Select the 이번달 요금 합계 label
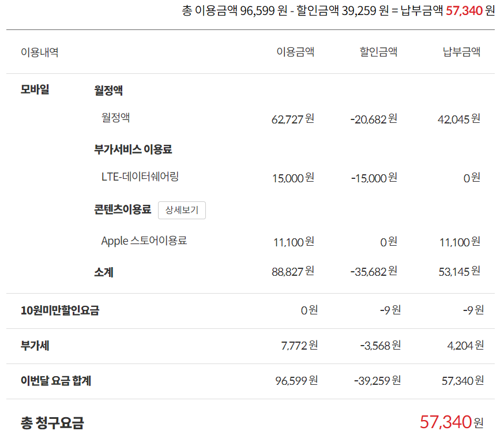This screenshot has width=504, height=446. coord(56,381)
